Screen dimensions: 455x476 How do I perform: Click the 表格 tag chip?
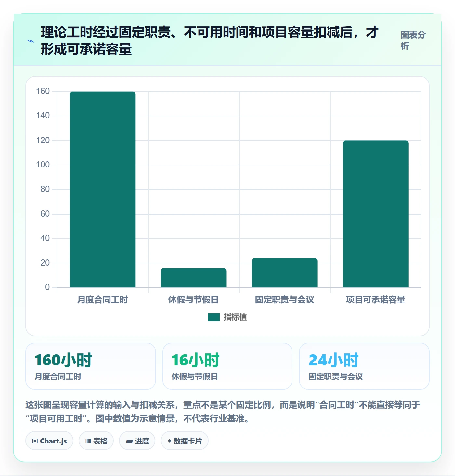pyautogui.click(x=96, y=441)
